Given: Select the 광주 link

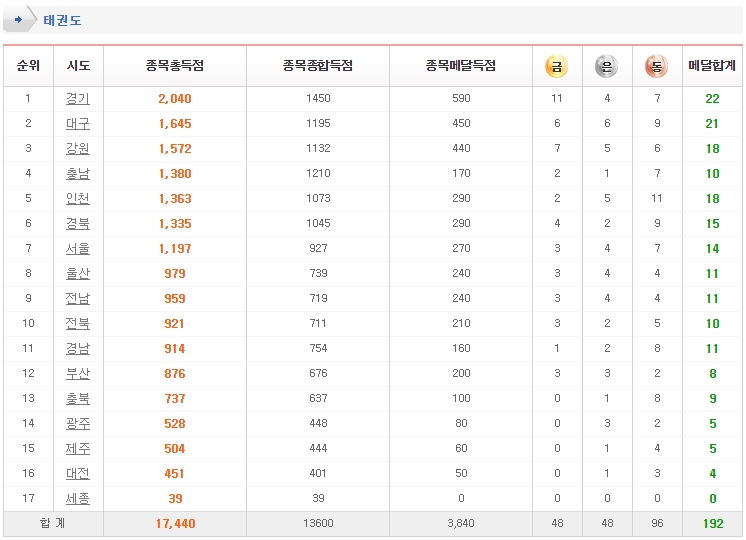Looking at the screenshot, I should coord(78,423).
